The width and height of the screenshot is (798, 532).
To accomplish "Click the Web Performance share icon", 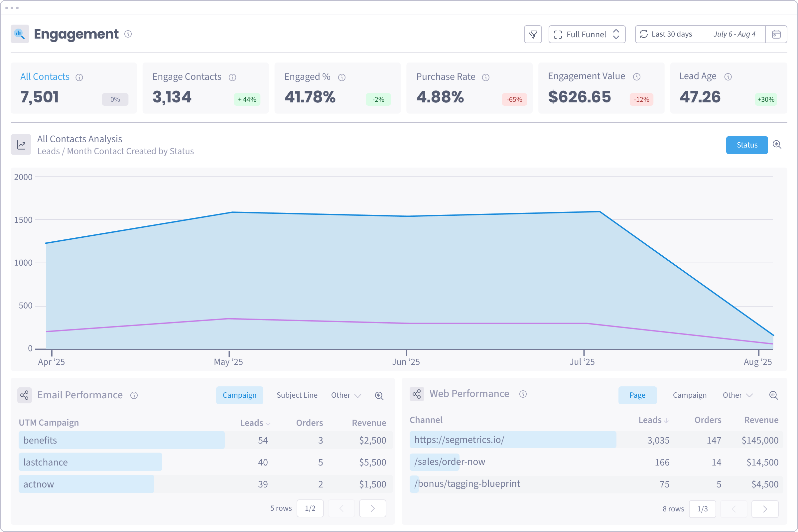I will tap(417, 394).
